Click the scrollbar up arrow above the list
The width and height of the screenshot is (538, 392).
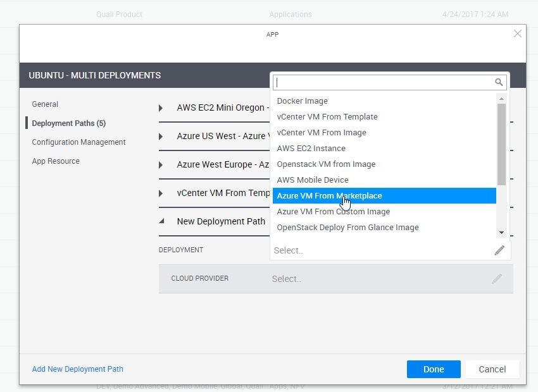[501, 98]
